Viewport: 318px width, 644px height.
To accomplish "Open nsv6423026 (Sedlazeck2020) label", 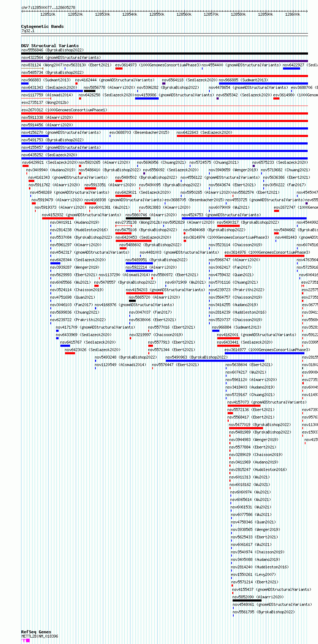I will pyautogui.click(x=93, y=350).
